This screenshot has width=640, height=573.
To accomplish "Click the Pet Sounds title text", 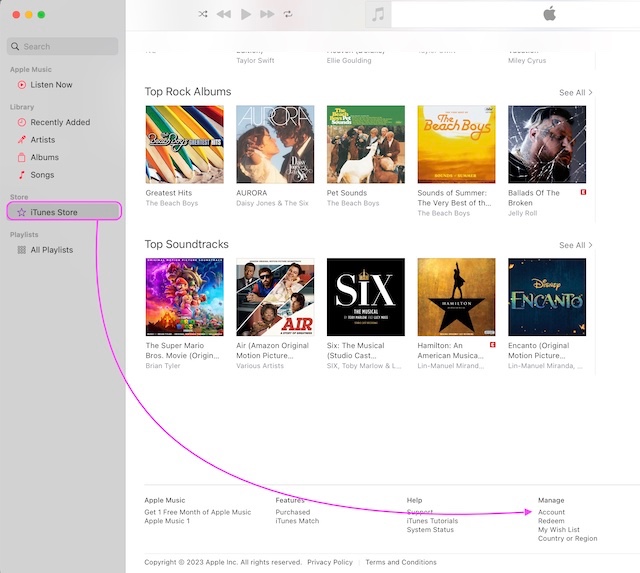I will click(347, 193).
